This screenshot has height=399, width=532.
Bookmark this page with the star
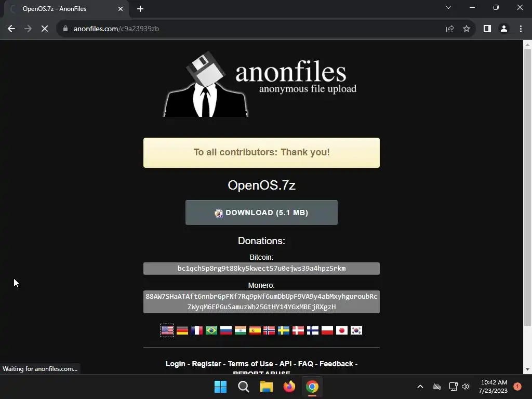467,29
